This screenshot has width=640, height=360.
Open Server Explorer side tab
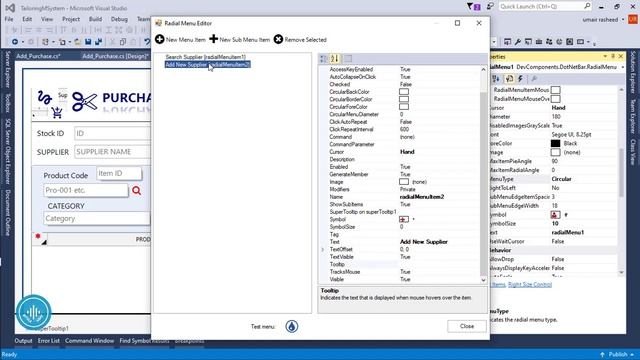point(7,70)
